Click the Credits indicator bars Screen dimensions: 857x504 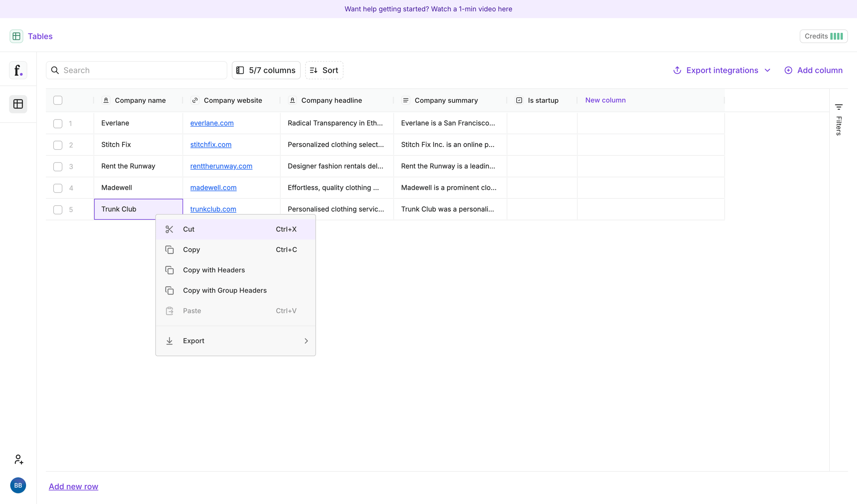pyautogui.click(x=836, y=36)
